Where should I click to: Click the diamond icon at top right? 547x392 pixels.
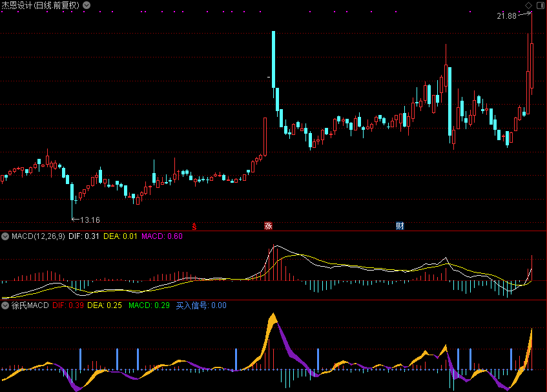pyautogui.click(x=528, y=5)
